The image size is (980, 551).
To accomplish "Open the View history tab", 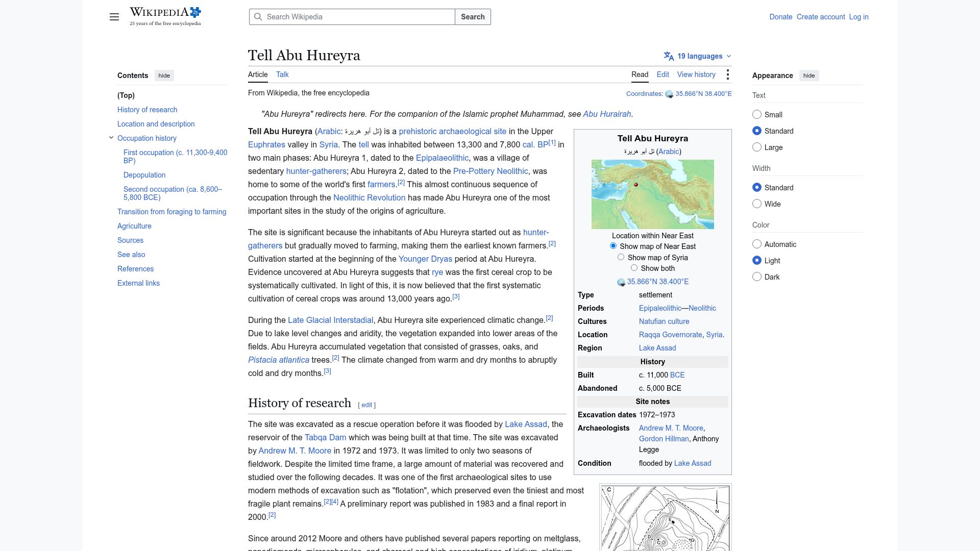I will point(696,74).
